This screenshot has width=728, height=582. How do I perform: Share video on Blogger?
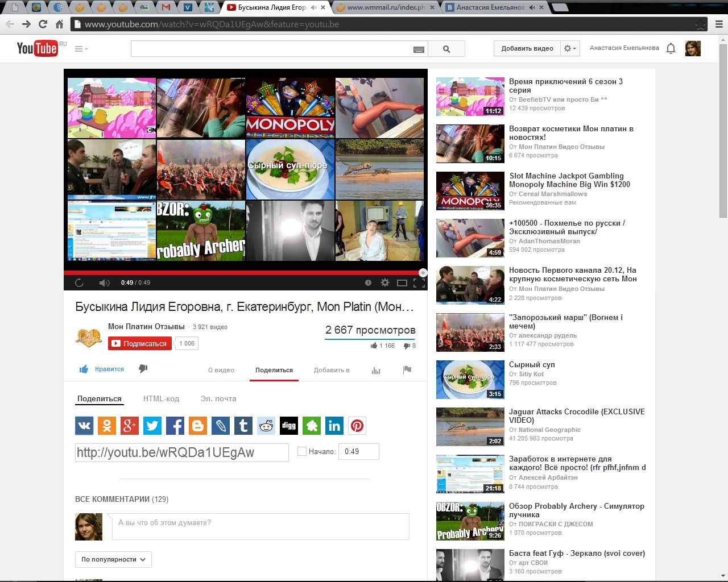click(x=198, y=425)
